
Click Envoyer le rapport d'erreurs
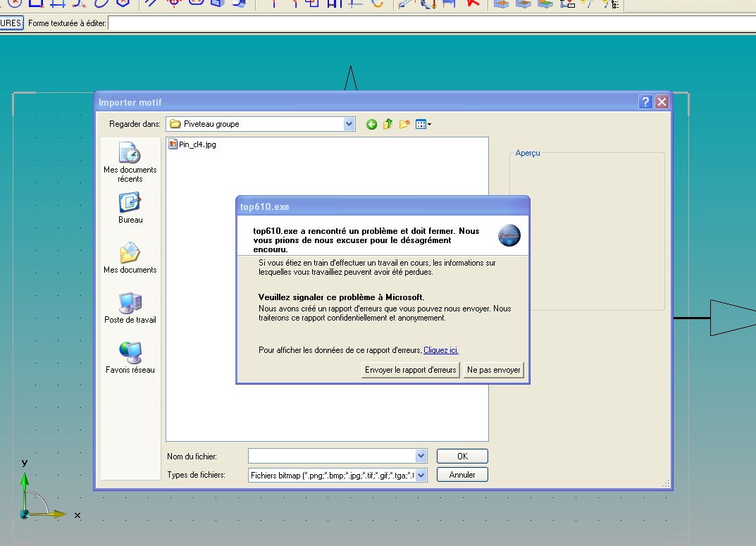click(410, 370)
